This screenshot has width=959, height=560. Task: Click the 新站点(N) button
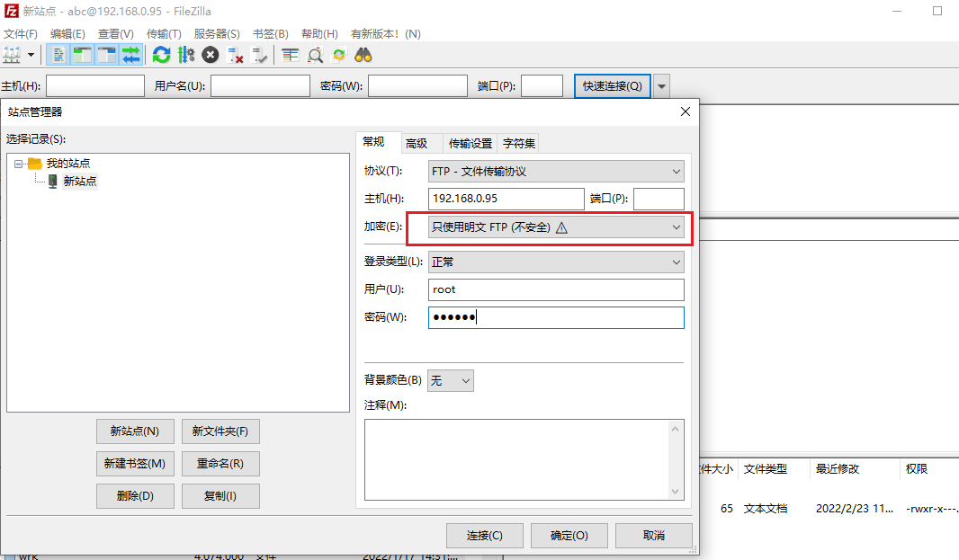(x=135, y=431)
